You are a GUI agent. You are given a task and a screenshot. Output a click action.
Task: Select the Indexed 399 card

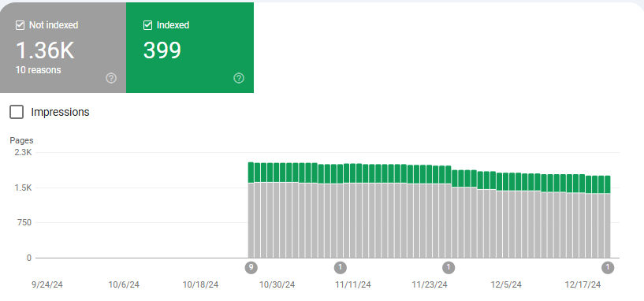tap(190, 47)
